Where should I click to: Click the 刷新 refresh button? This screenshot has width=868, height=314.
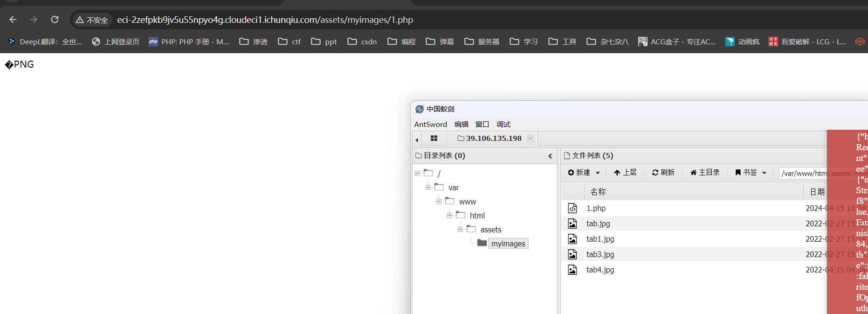click(x=663, y=173)
